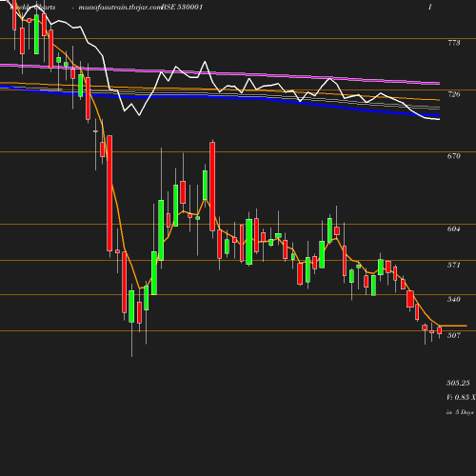Click the V: 0.85 X volume text
This screenshot has height=476, width=476.
pos(461,397)
